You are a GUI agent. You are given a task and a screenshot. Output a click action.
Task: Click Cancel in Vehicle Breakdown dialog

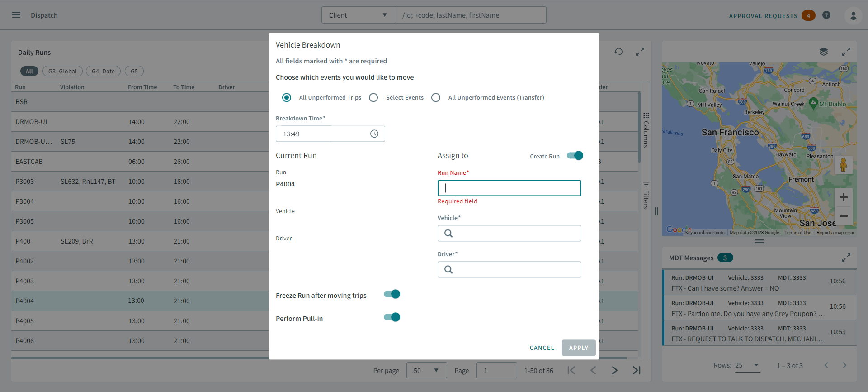(542, 348)
